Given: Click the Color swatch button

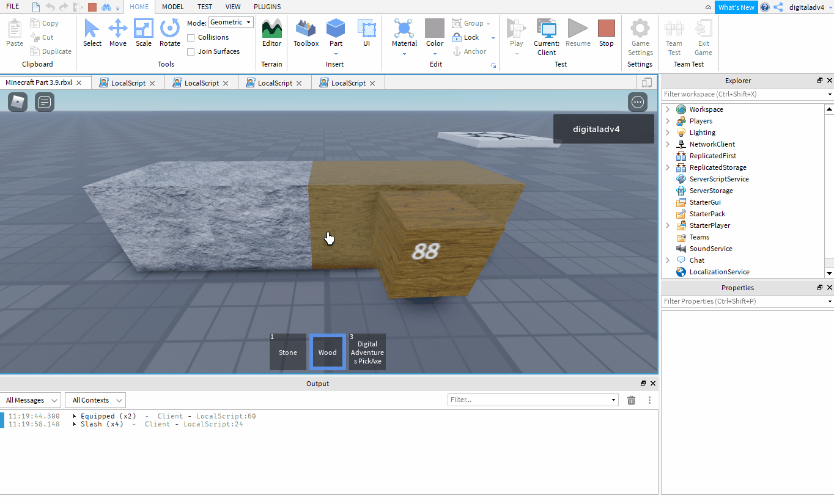Looking at the screenshot, I should click(x=435, y=28).
